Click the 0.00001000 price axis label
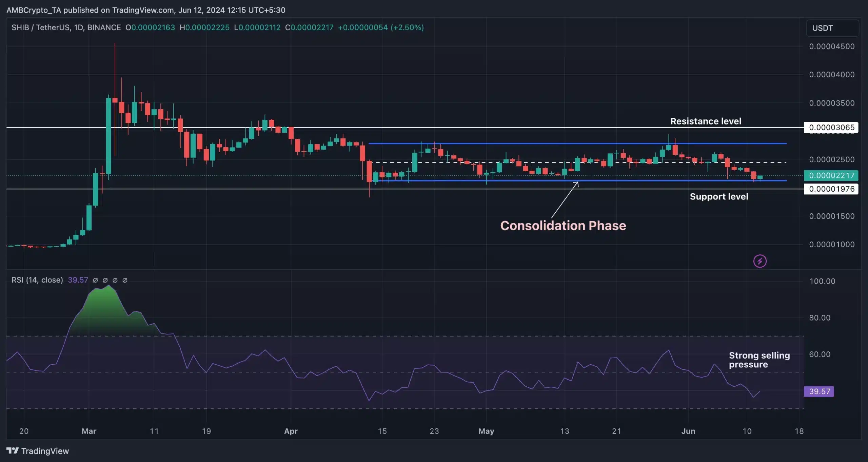Viewport: 868px width, 462px height. tap(832, 245)
